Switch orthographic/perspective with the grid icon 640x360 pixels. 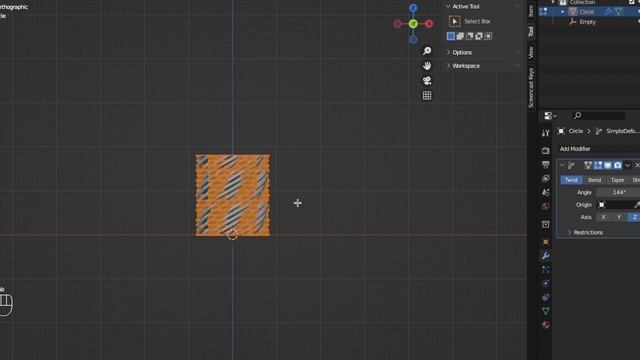pyautogui.click(x=427, y=96)
